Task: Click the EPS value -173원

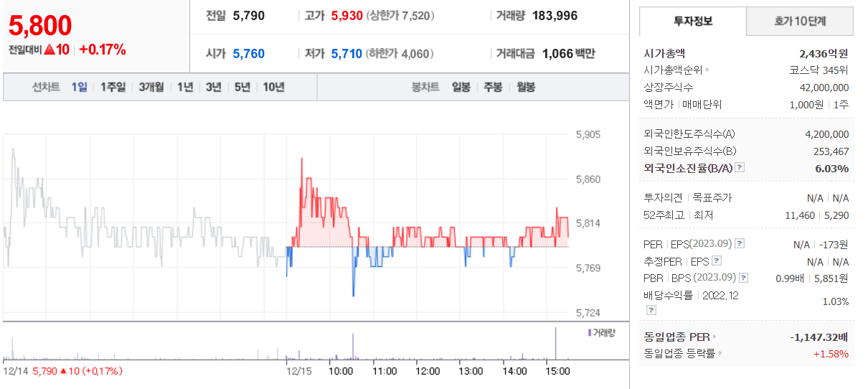Action: [x=834, y=244]
